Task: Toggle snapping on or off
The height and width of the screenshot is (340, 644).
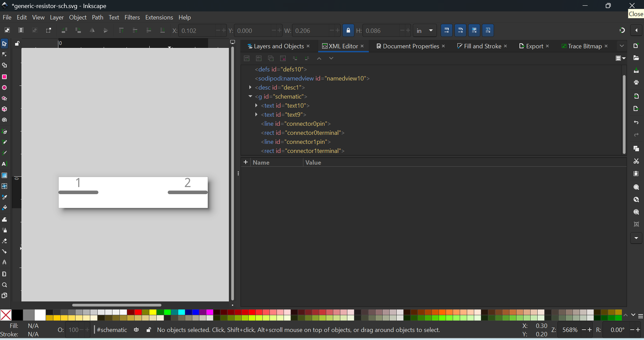Action: click(622, 31)
